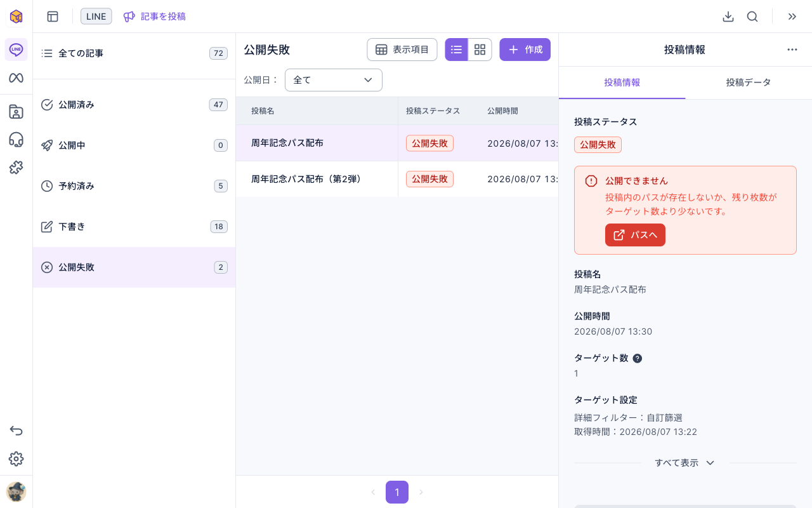Switch to list view layout
Viewport: 812px width, 508px height.
point(456,50)
